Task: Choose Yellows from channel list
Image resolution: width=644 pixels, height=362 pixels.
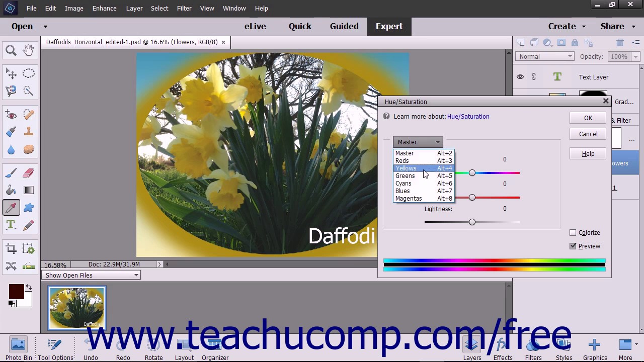Action: pyautogui.click(x=424, y=168)
